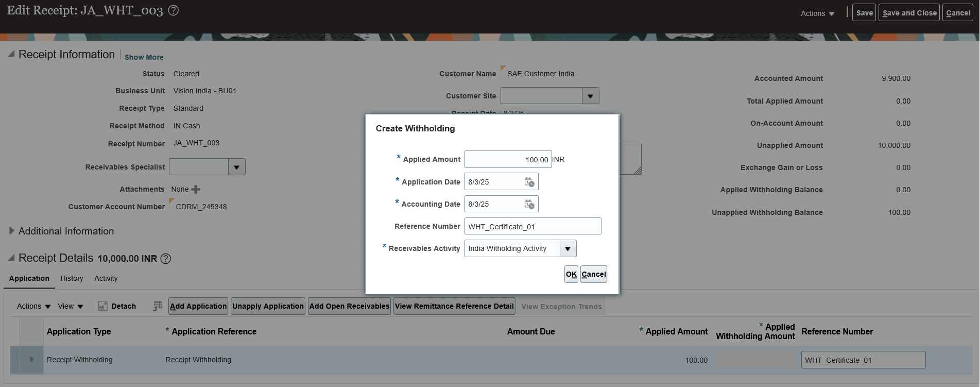Click the Amount Due column header
The height and width of the screenshot is (387, 980).
530,331
